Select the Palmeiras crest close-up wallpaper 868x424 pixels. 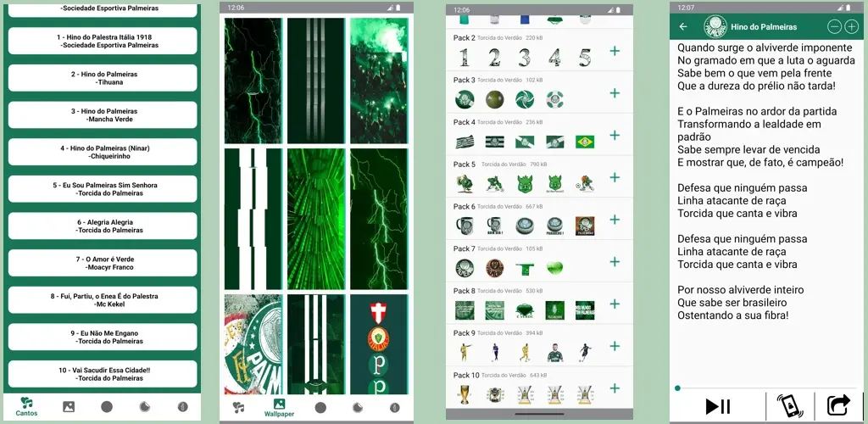coord(253,343)
